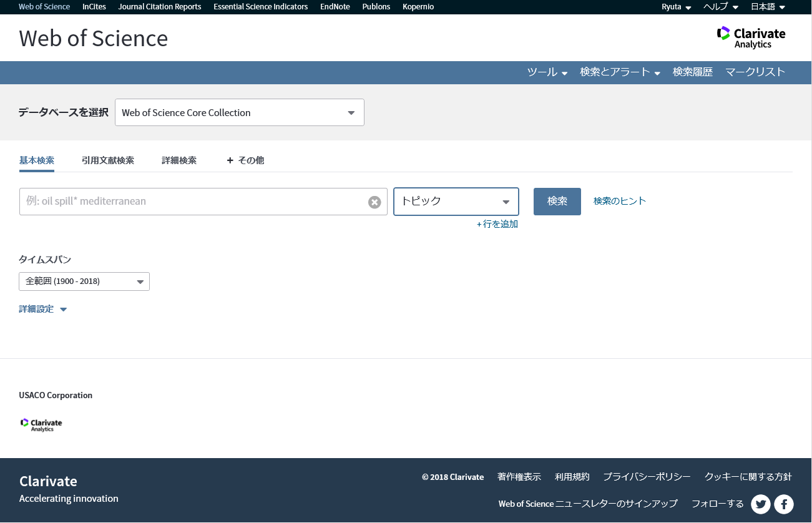Open the Ryuta user account menu

[x=677, y=7]
